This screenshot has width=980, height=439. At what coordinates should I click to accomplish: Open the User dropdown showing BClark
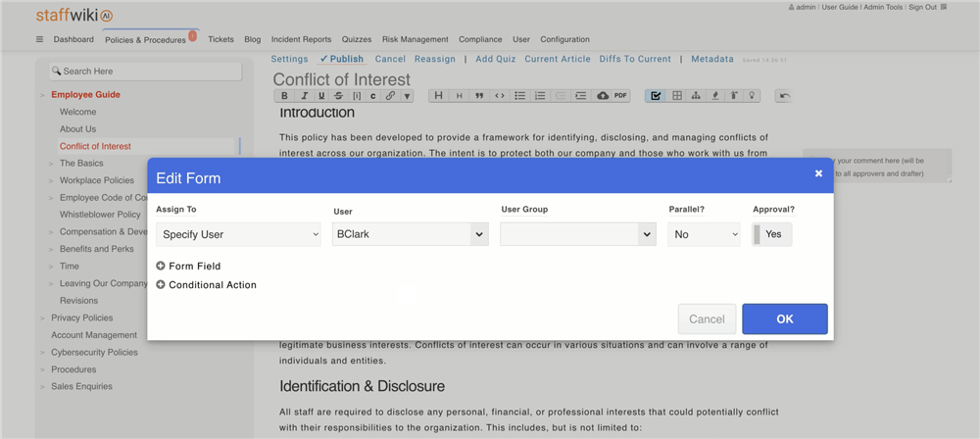[410, 234]
